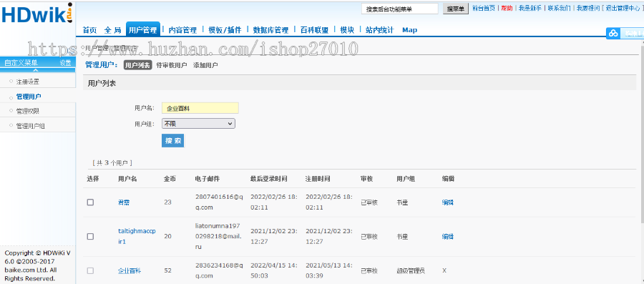Open the 前台首页 link
Viewport: 644px width, 284px height.
[x=484, y=8]
